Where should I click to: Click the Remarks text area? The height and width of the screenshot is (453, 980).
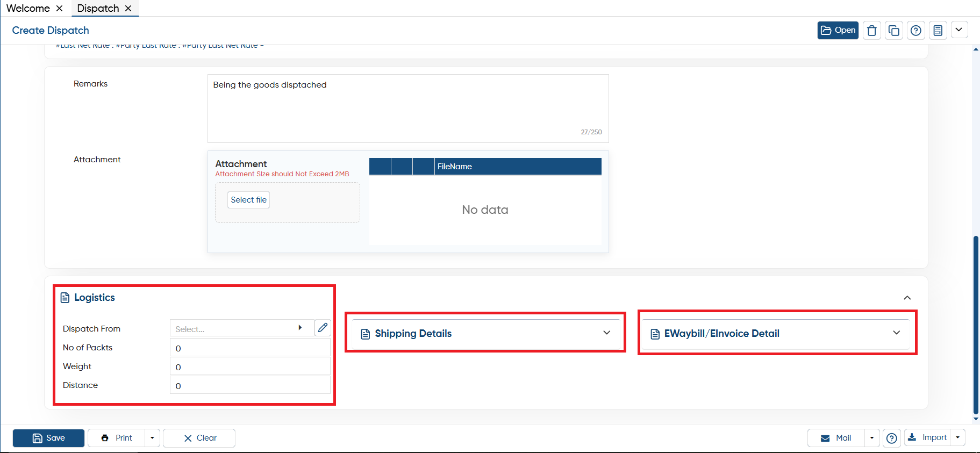tap(408, 109)
